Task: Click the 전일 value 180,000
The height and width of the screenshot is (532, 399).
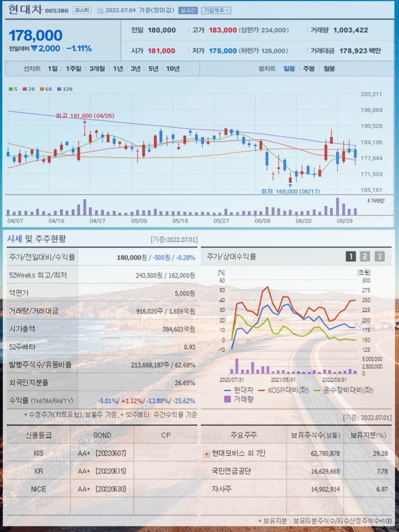Action: (x=162, y=30)
